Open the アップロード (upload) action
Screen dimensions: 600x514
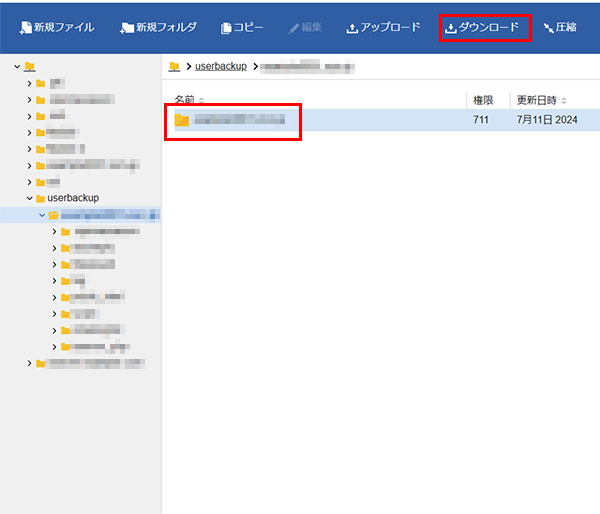[383, 27]
